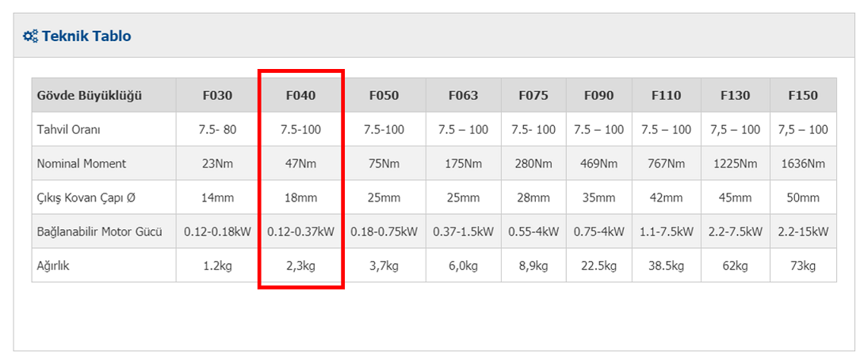Screen dimensions: 868x364
Task: Select the 0.12-0.37kW motor power cell
Action: 300,232
